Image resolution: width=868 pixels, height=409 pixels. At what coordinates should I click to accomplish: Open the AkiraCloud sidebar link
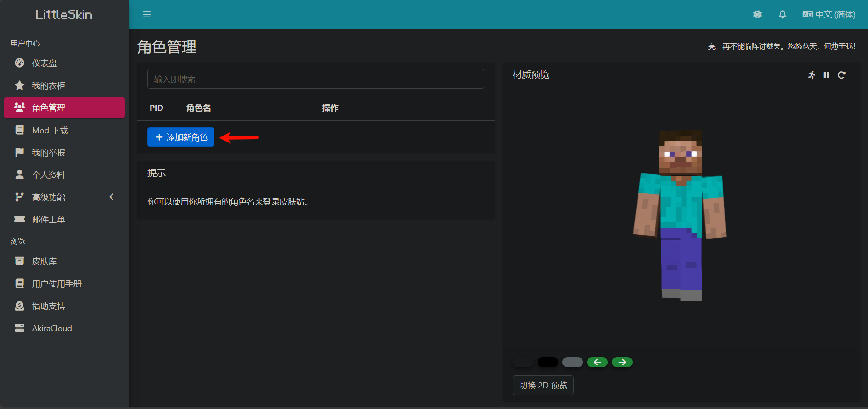52,329
